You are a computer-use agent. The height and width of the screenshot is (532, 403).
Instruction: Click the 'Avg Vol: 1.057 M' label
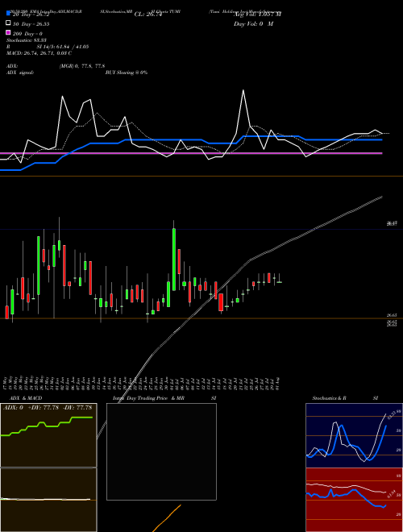click(257, 14)
